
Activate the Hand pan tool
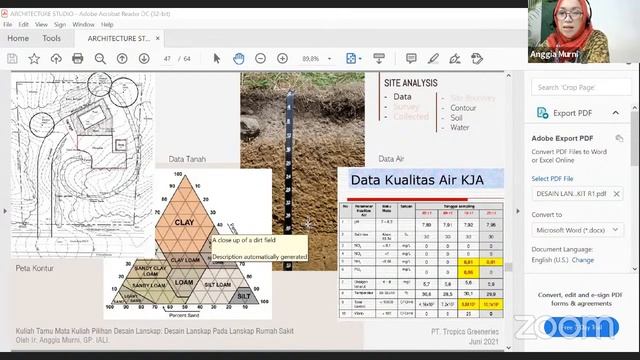coord(239,59)
